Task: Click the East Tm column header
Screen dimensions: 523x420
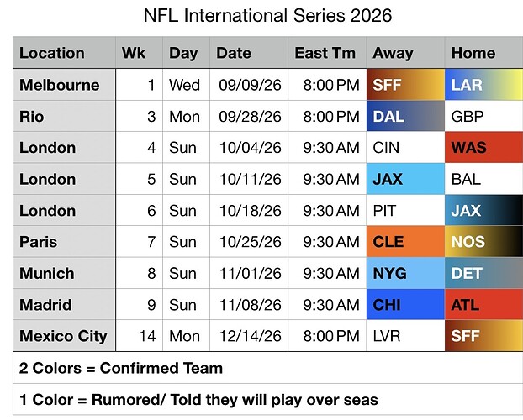Action: pos(326,53)
